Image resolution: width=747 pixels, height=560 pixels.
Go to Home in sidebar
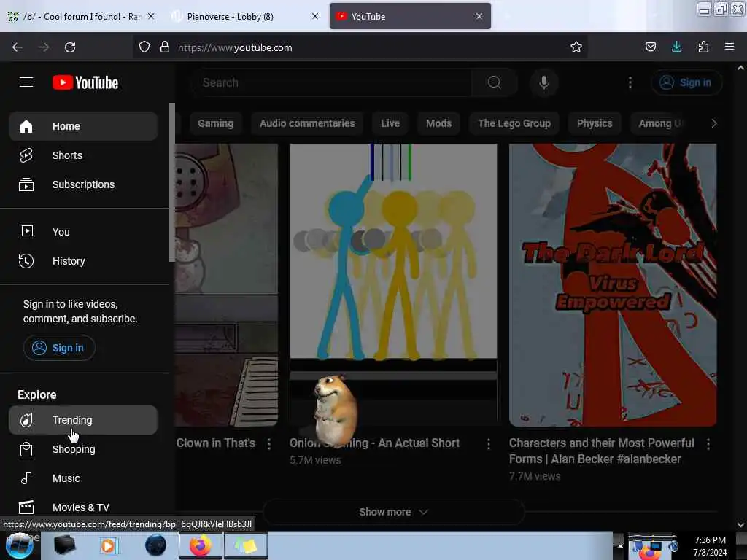tap(83, 126)
